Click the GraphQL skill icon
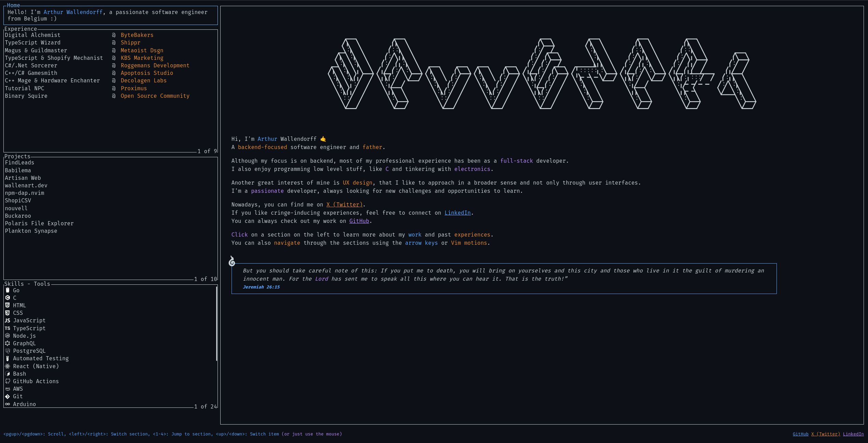 click(x=8, y=343)
